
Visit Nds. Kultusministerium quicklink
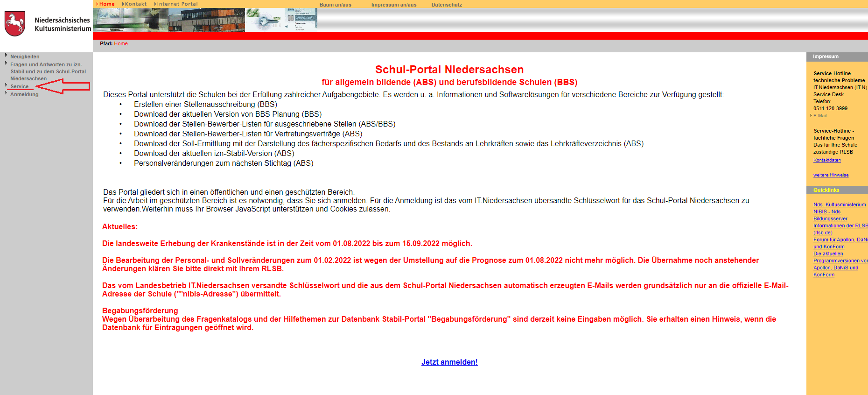point(839,205)
